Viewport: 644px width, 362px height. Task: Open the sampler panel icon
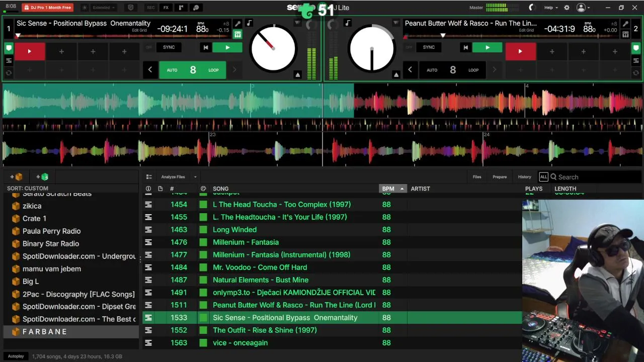pos(181,8)
